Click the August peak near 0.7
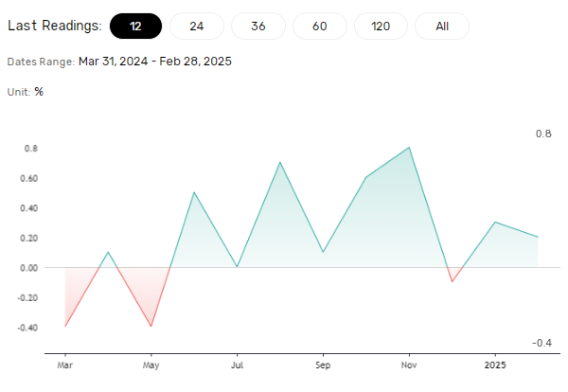 (280, 162)
